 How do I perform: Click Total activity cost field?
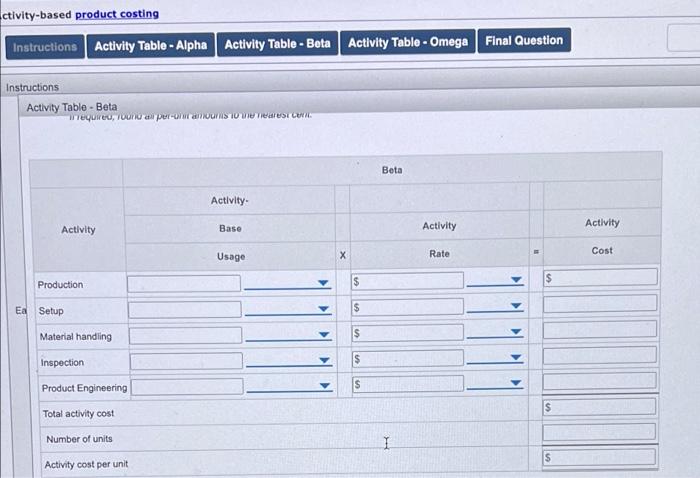point(599,407)
